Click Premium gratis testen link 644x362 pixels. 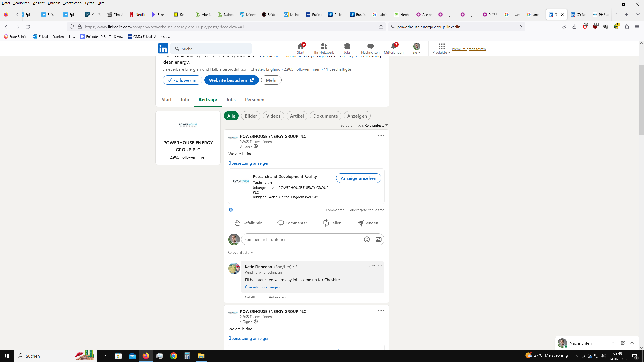click(468, 49)
